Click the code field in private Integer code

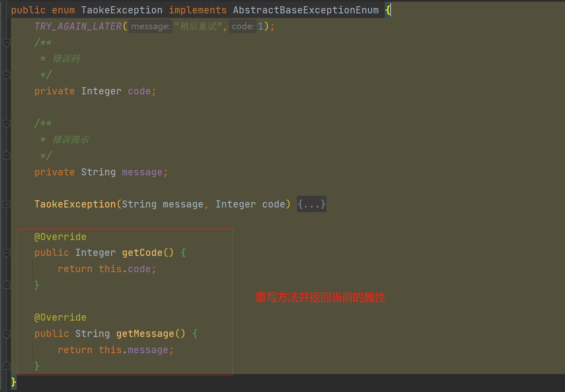tap(139, 91)
